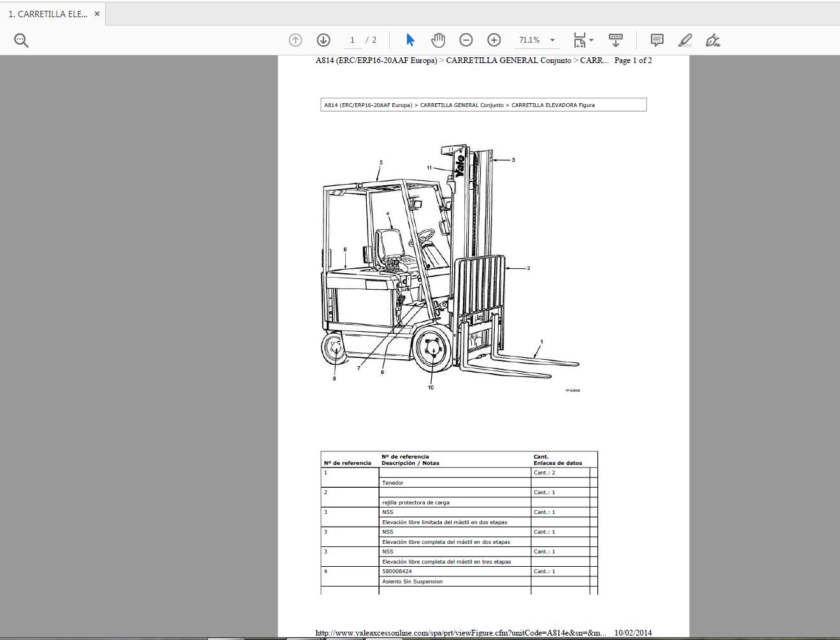Close the CARRETILLA ELE... document tab

coord(97,14)
